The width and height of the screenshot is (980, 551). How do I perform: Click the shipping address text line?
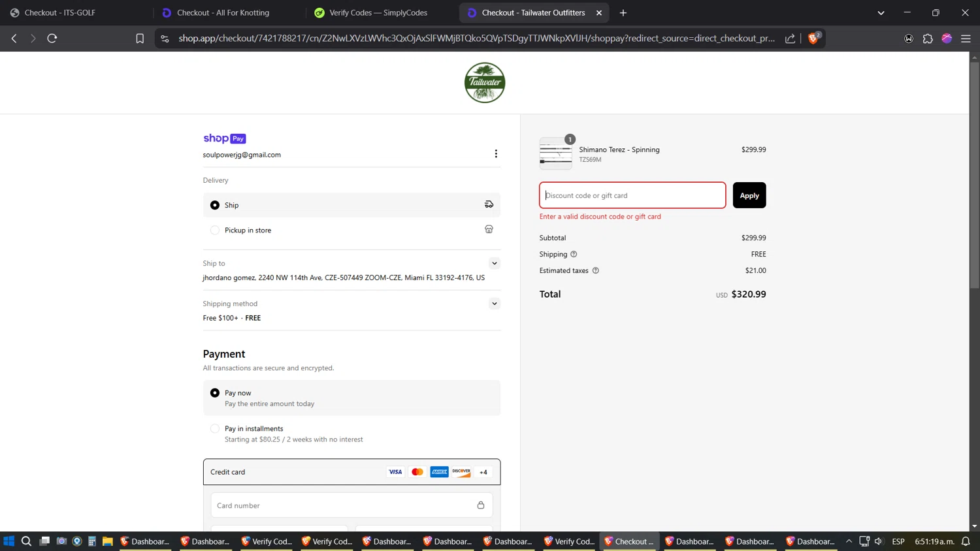[344, 277]
